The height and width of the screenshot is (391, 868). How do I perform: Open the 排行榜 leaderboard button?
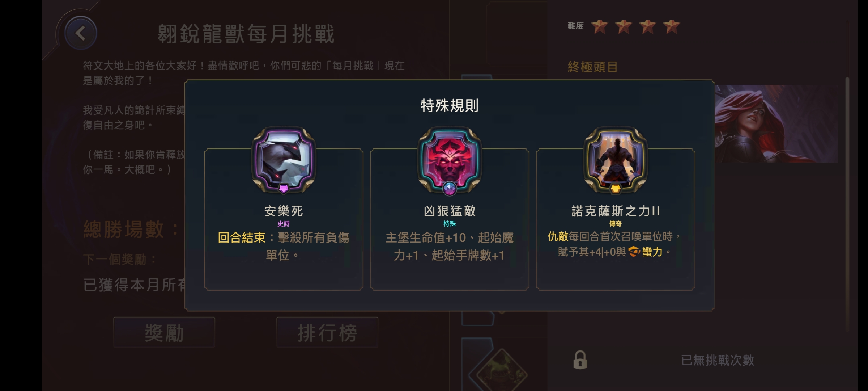[x=327, y=332]
